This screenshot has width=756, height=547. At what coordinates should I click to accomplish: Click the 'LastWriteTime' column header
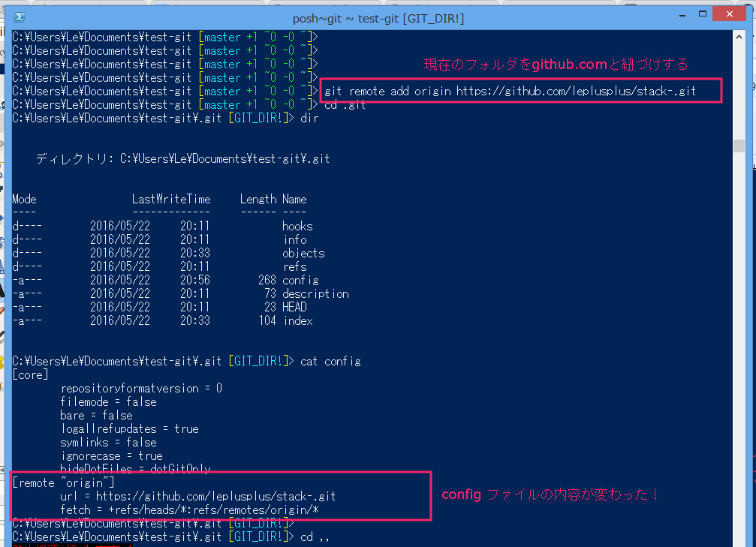pos(171,199)
